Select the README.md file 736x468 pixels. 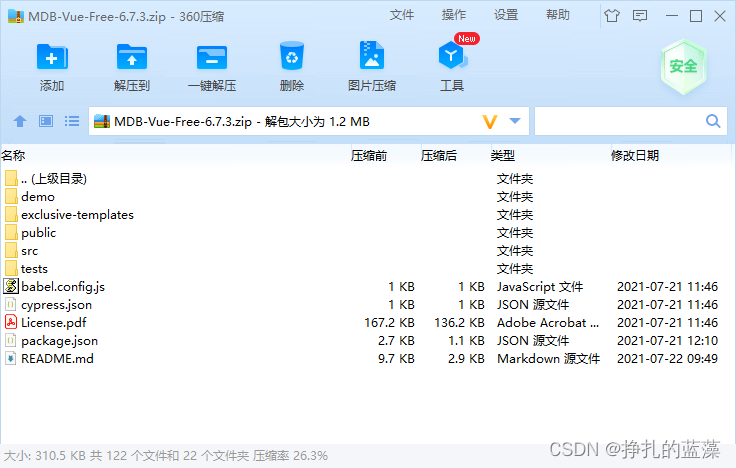(366, 359)
